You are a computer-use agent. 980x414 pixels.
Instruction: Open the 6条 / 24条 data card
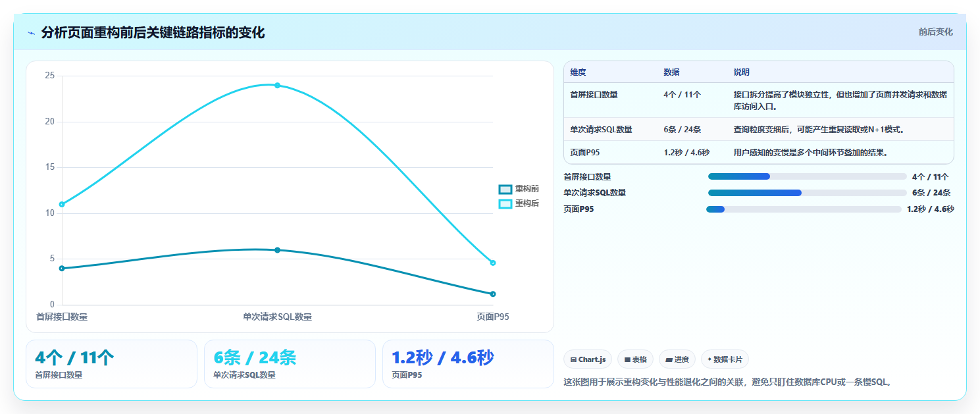(290, 364)
